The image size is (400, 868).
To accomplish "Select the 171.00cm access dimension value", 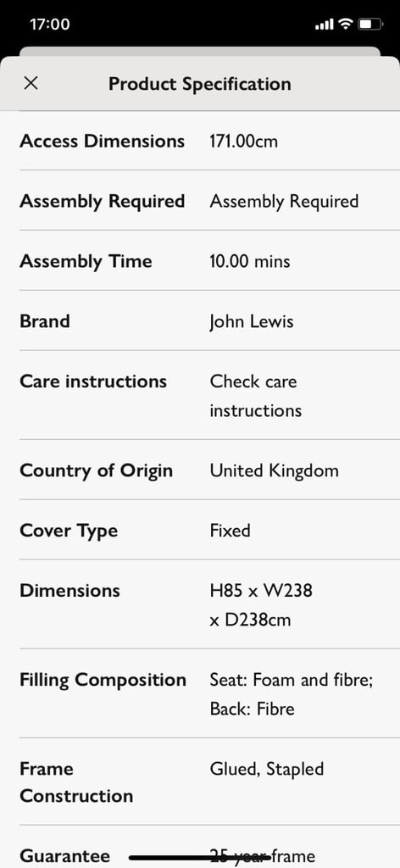I will [x=243, y=142].
